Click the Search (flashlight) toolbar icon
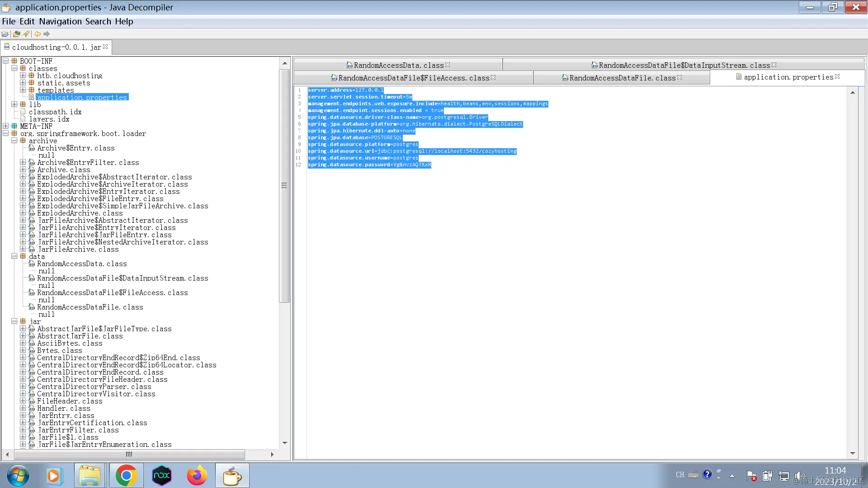 pos(26,34)
